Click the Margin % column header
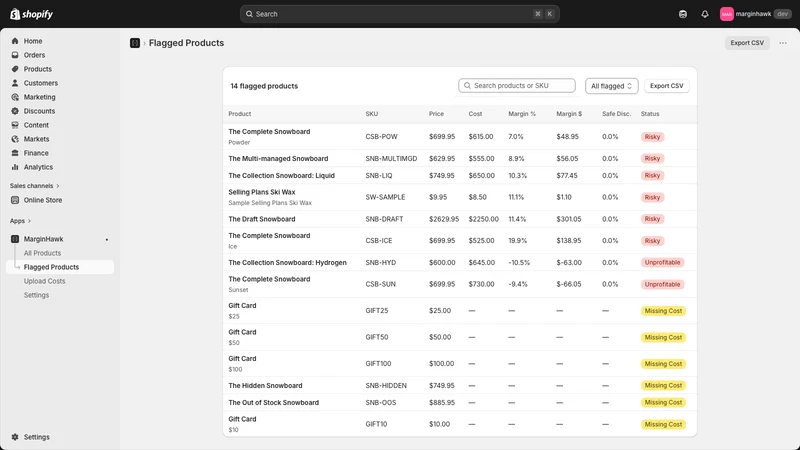The height and width of the screenshot is (450, 800). (x=522, y=114)
